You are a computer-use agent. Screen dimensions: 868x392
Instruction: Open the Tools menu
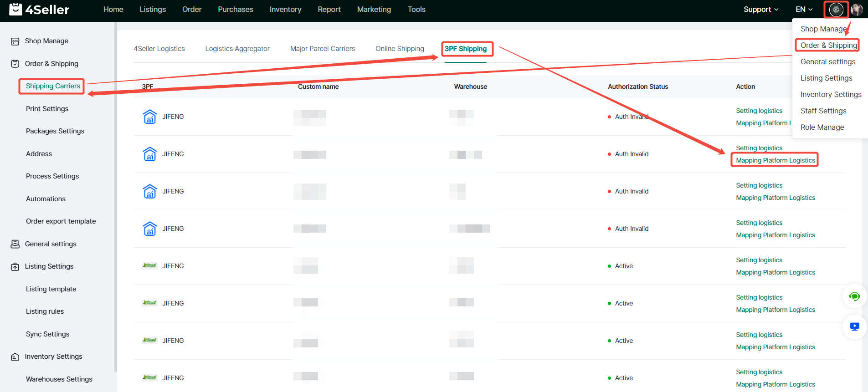pos(416,10)
